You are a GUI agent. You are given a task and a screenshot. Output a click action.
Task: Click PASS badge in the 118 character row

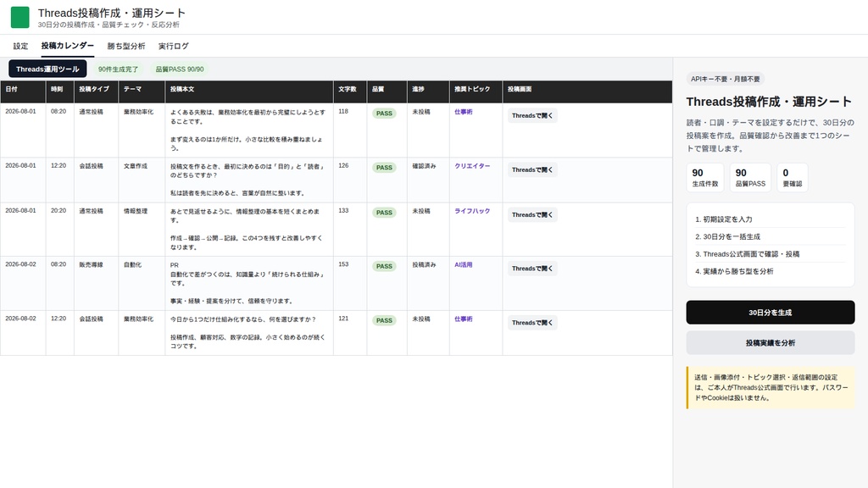pos(384,114)
